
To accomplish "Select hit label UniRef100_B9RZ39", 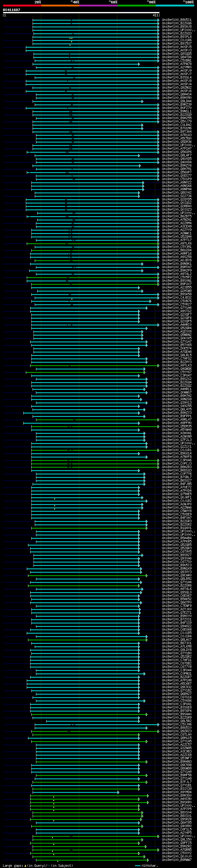I will point(177,104).
